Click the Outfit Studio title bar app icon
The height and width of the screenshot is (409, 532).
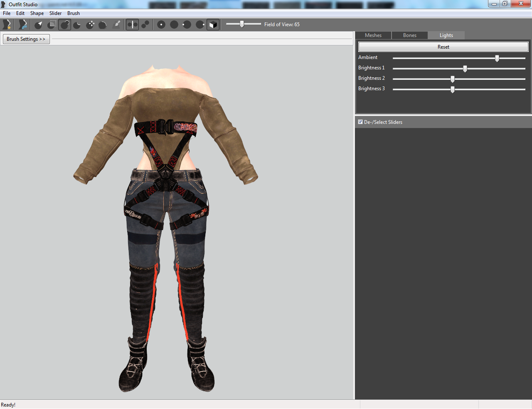(3, 4)
